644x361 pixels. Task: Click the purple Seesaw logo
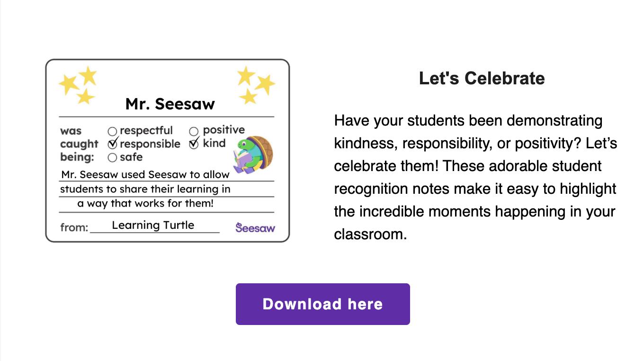(x=255, y=227)
